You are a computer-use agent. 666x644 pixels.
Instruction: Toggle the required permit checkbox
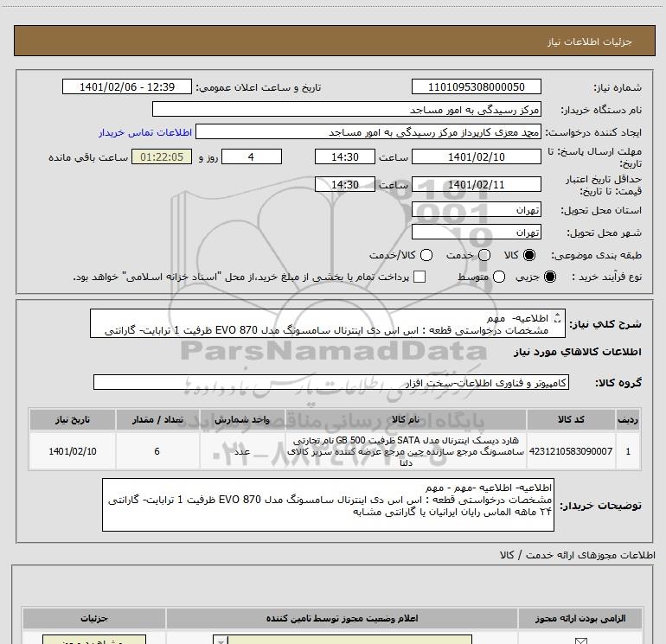coord(580,641)
